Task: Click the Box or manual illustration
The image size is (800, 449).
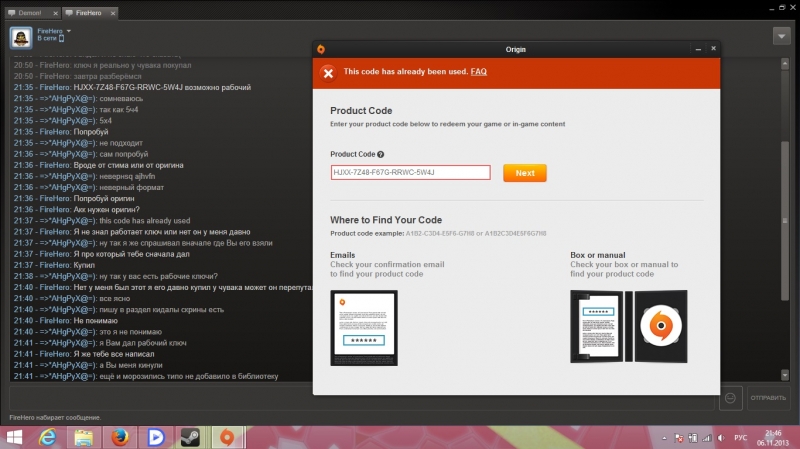Action: [x=629, y=327]
